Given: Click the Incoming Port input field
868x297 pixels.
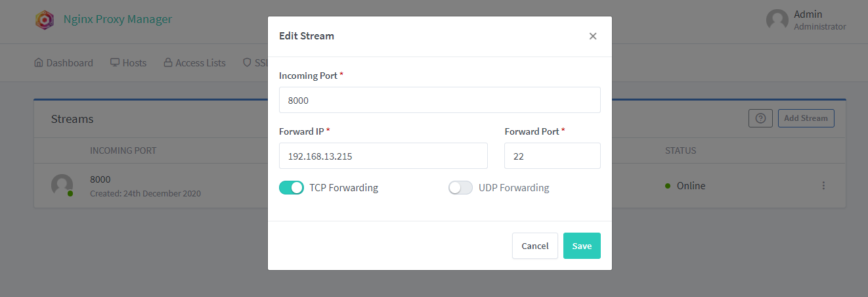Looking at the screenshot, I should (x=439, y=100).
